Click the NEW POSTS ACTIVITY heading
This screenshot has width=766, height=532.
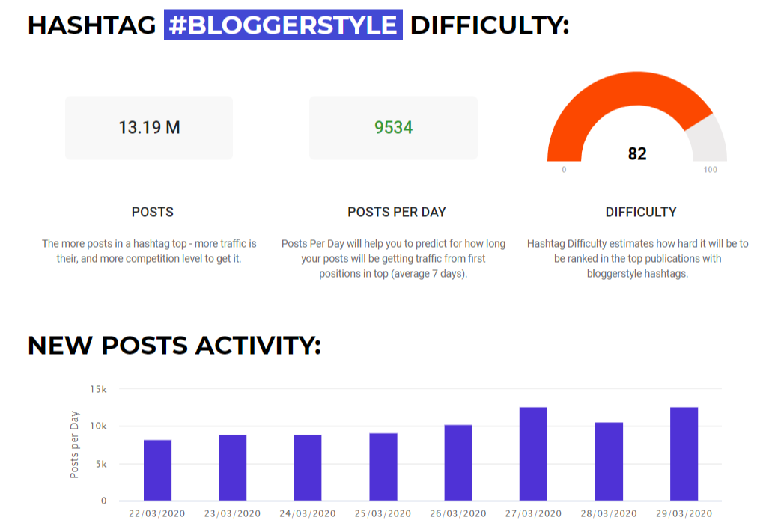tap(174, 346)
